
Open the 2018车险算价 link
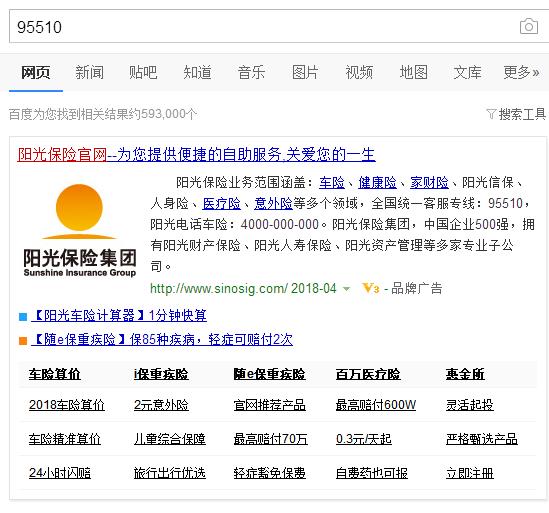pyautogui.click(x=67, y=405)
